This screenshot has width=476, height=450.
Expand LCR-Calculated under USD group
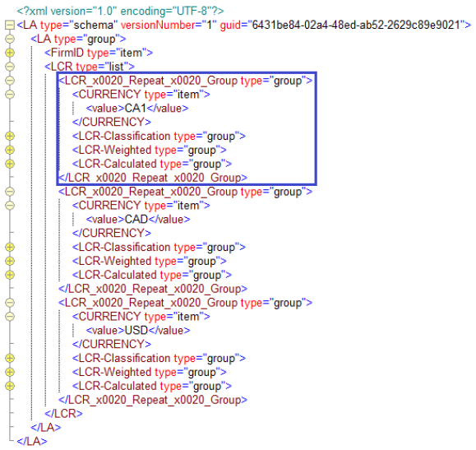[x=10, y=386]
